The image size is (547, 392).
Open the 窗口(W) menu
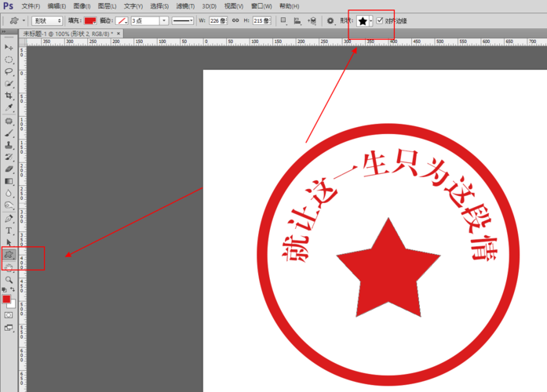click(x=261, y=6)
